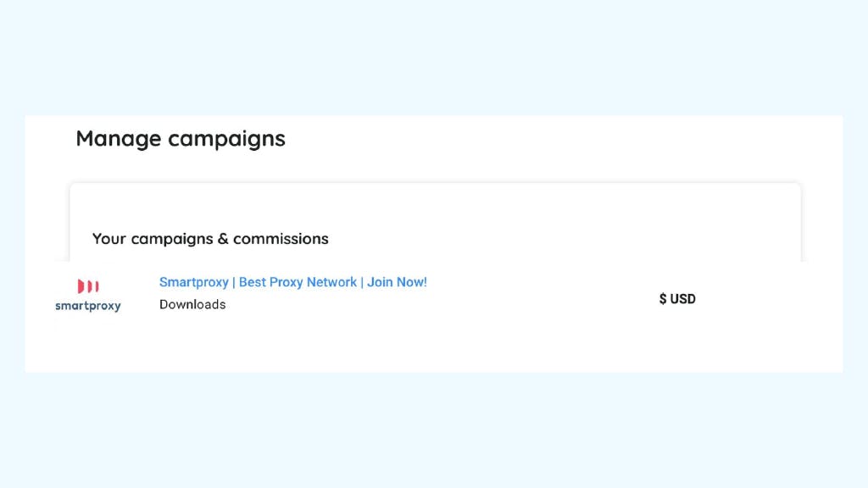Screen dimensions: 868x488
Task: Click the smartproxy wordmark under the logo
Action: (88, 306)
